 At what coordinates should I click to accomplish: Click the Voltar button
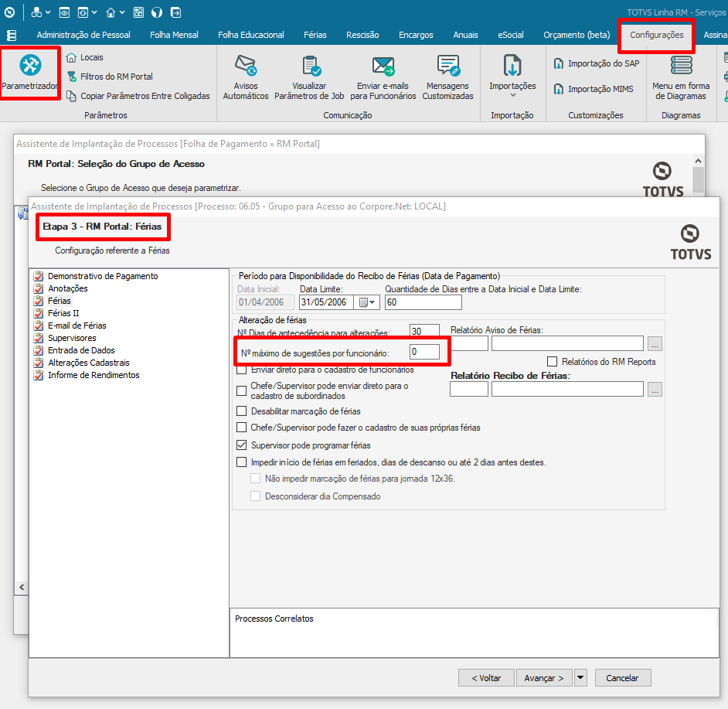coord(486,678)
